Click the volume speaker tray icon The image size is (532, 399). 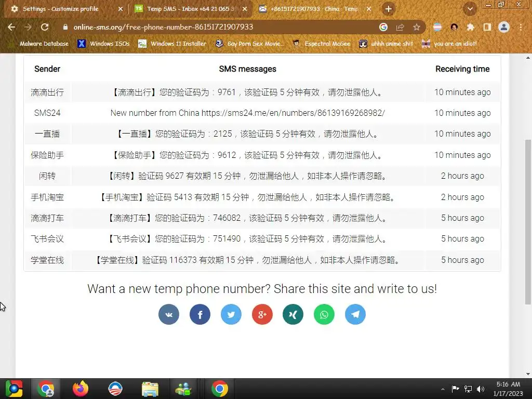(481, 389)
